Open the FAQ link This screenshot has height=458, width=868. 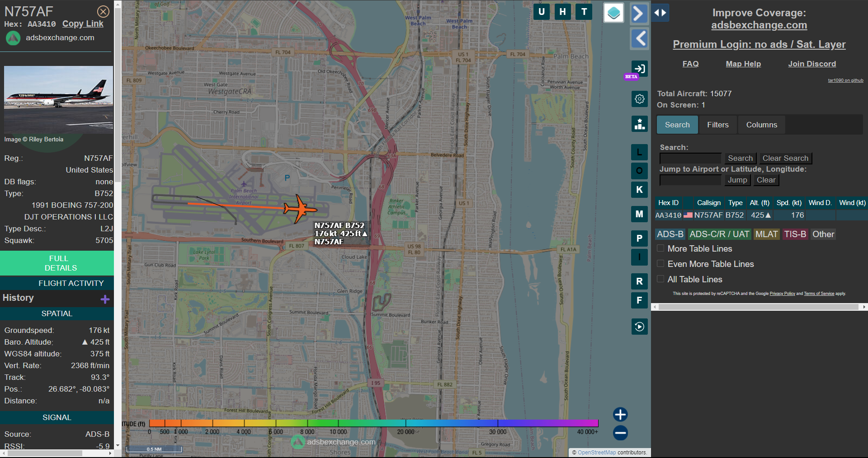(690, 64)
